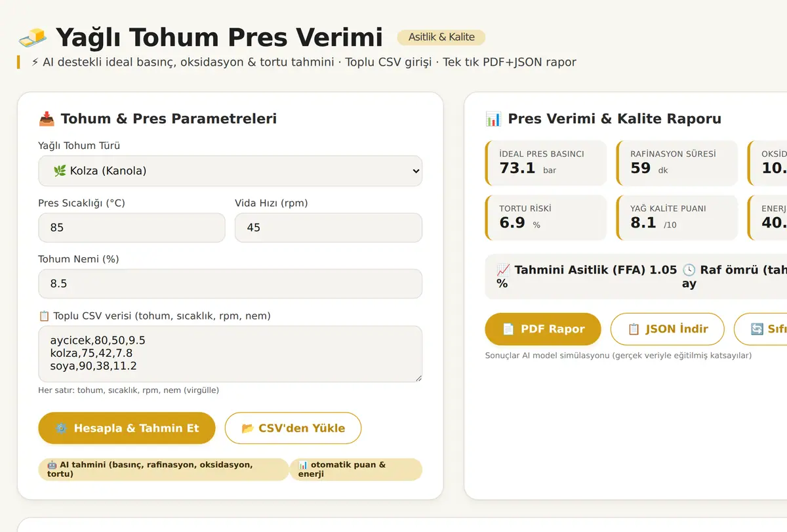787x532 pixels.
Task: Click the resize grip of the CSV textarea
Action: point(418,378)
